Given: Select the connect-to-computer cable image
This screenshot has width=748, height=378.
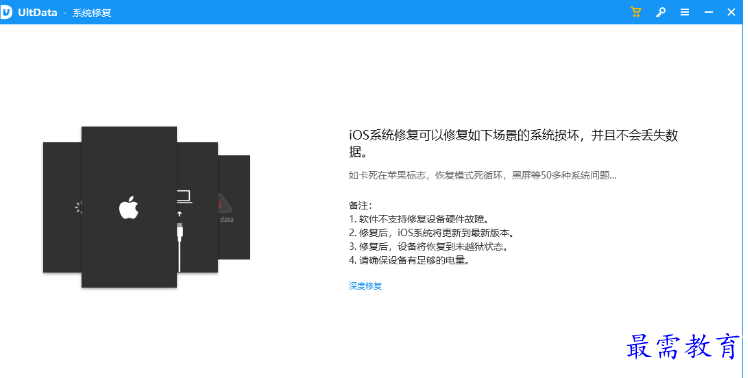Looking at the screenshot, I should [197, 207].
